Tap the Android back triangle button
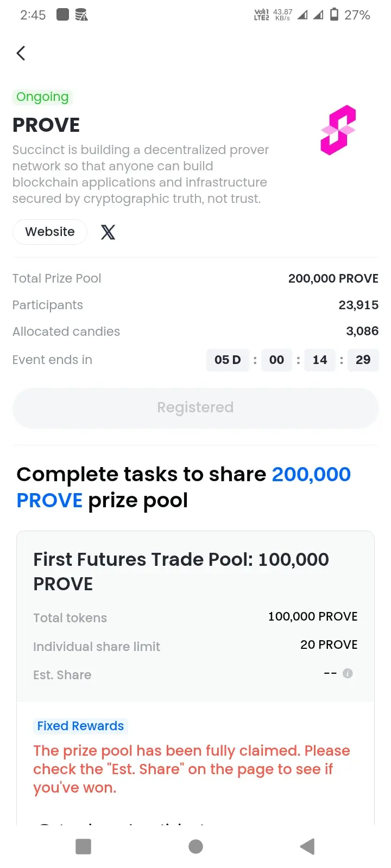 [x=307, y=846]
